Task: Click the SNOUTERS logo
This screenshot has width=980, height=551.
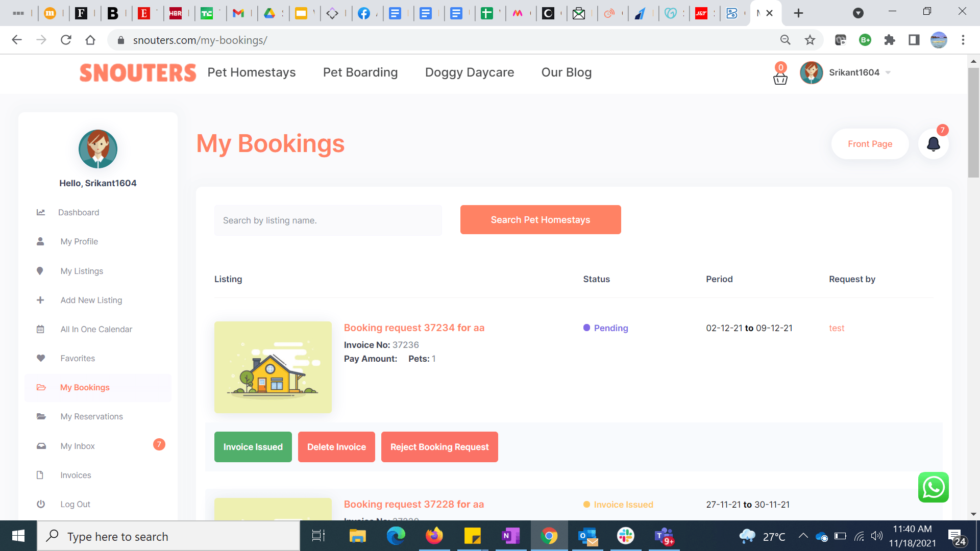Action: pos(138,73)
